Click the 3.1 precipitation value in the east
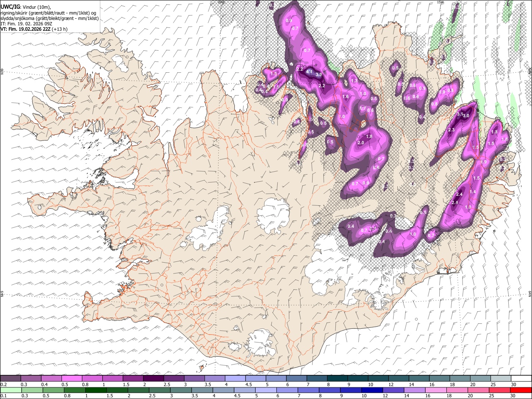The height and width of the screenshot is (399, 532). 460,113
